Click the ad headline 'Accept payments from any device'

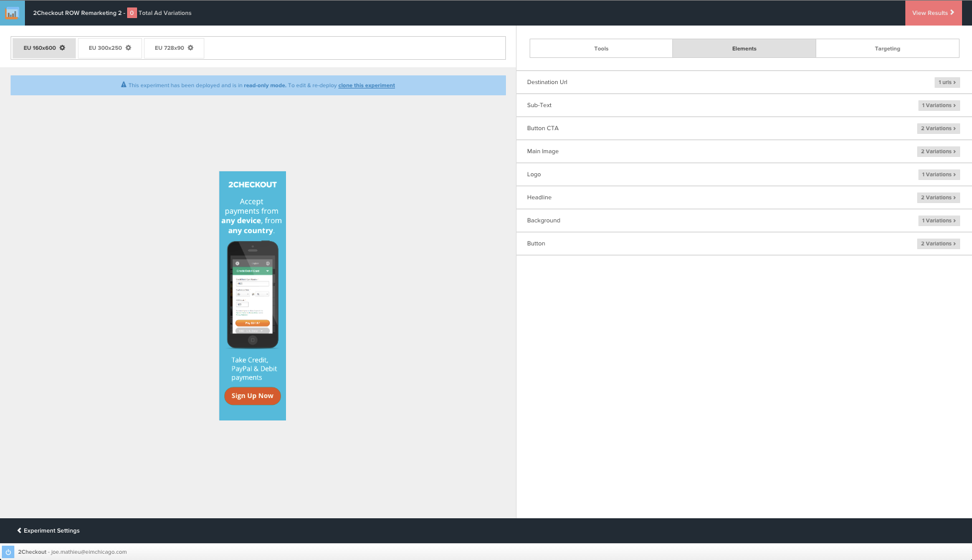click(252, 216)
